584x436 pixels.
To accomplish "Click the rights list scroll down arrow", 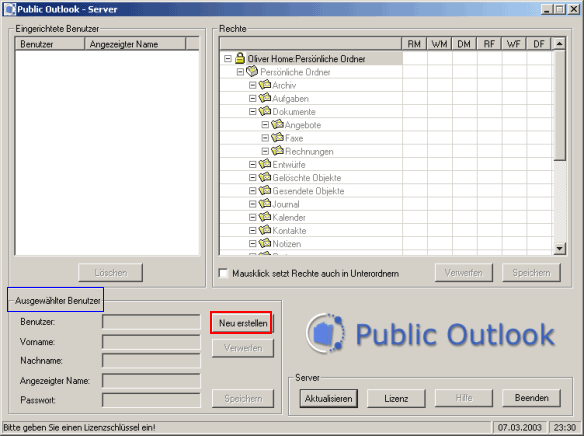I will click(559, 248).
